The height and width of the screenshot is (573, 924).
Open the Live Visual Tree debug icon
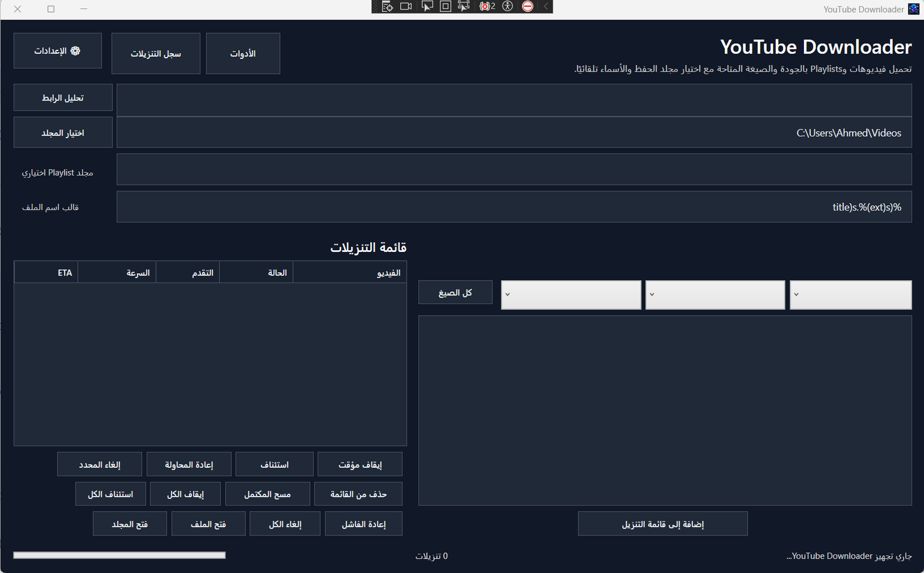[387, 6]
